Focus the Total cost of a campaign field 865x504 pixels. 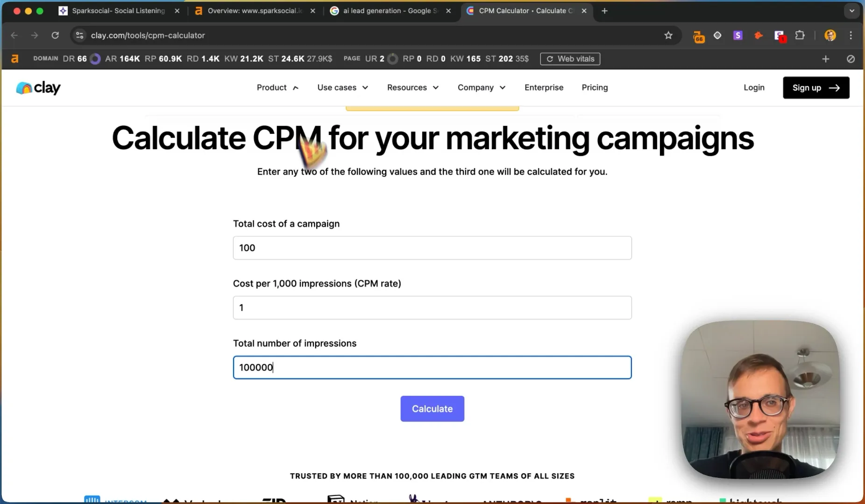(432, 248)
